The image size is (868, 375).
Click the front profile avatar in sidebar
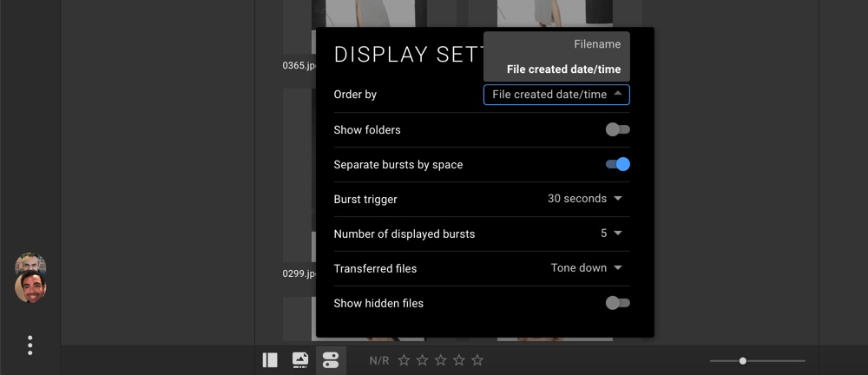click(30, 287)
